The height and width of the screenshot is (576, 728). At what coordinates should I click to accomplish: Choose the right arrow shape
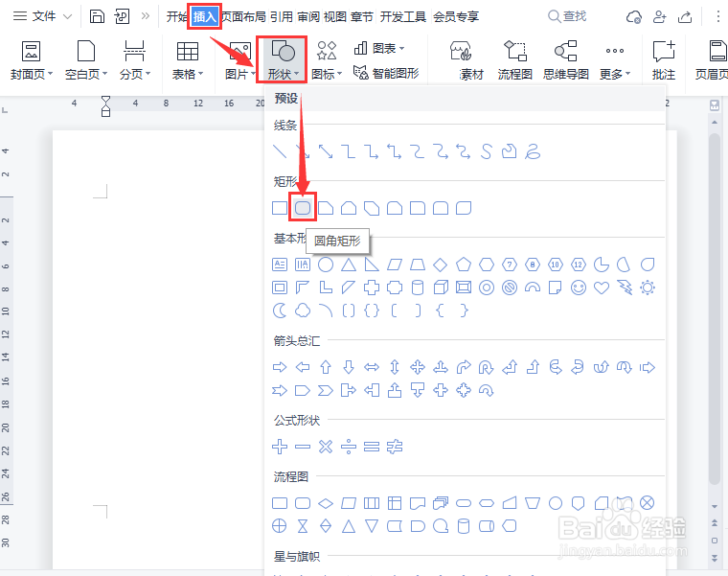280,367
